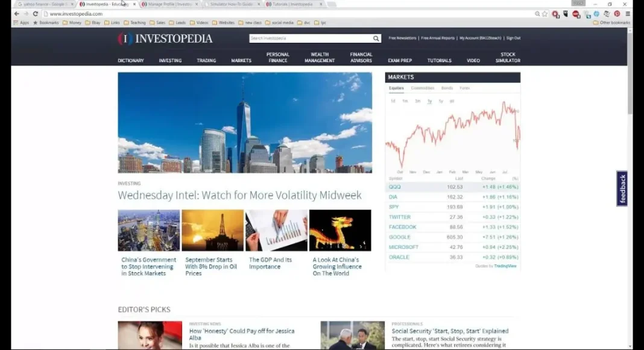Open the Ebay bookmarks folder
The width and height of the screenshot is (644, 350).
93,22
